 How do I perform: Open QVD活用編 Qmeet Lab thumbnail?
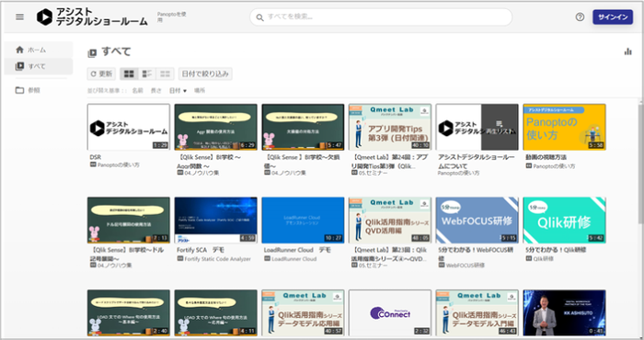click(390, 221)
